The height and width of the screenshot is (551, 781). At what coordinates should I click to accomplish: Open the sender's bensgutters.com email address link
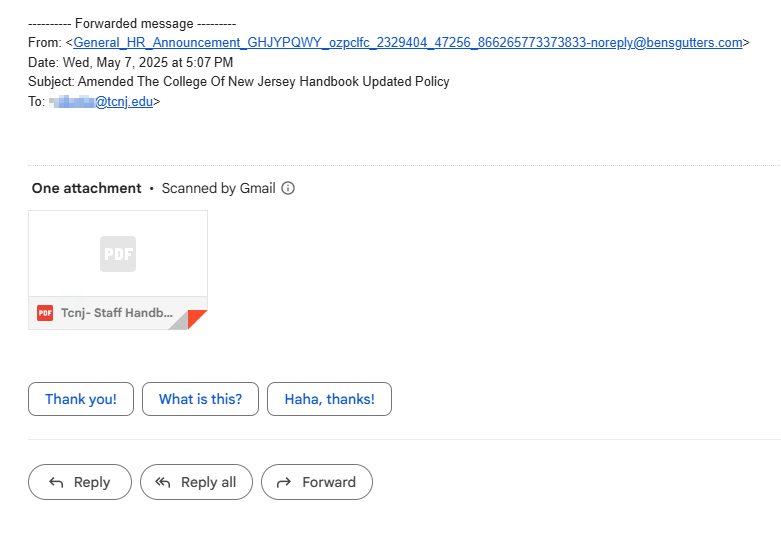click(407, 43)
